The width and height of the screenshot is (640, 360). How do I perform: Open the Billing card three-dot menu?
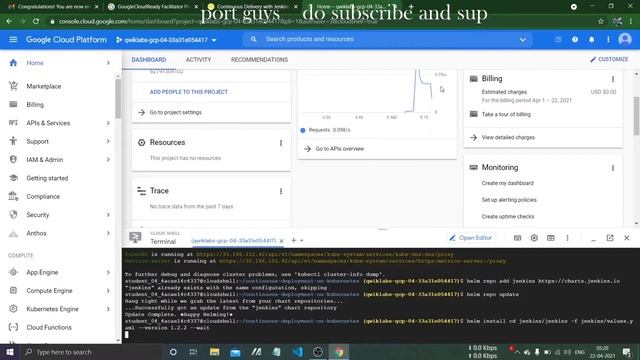pyautogui.click(x=613, y=79)
